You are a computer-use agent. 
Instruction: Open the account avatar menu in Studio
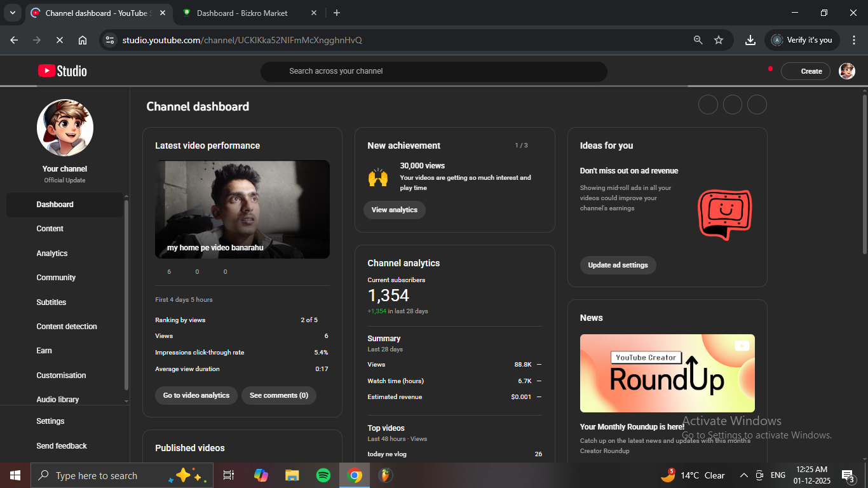coord(846,71)
